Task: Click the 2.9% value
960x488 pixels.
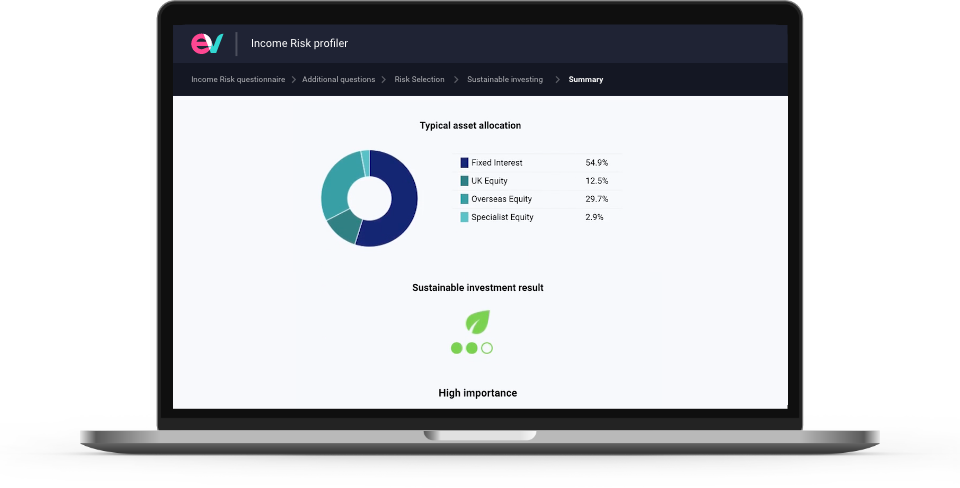Action: 594,217
